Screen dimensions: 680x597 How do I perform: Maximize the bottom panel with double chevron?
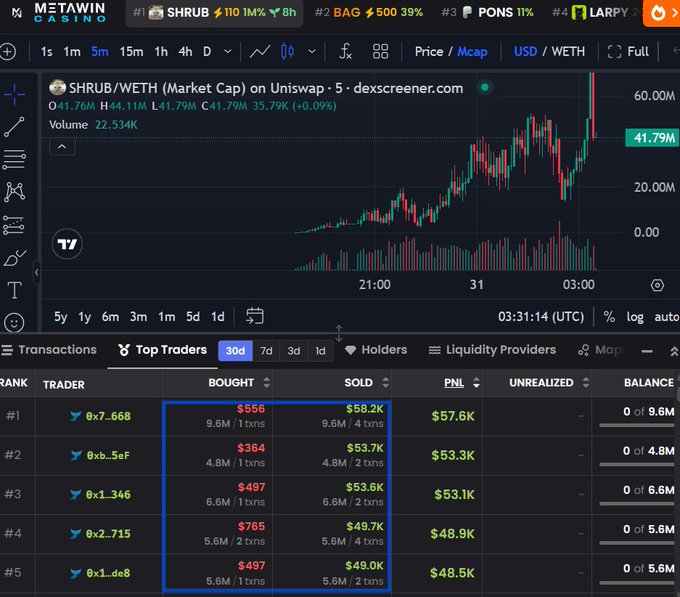(674, 351)
